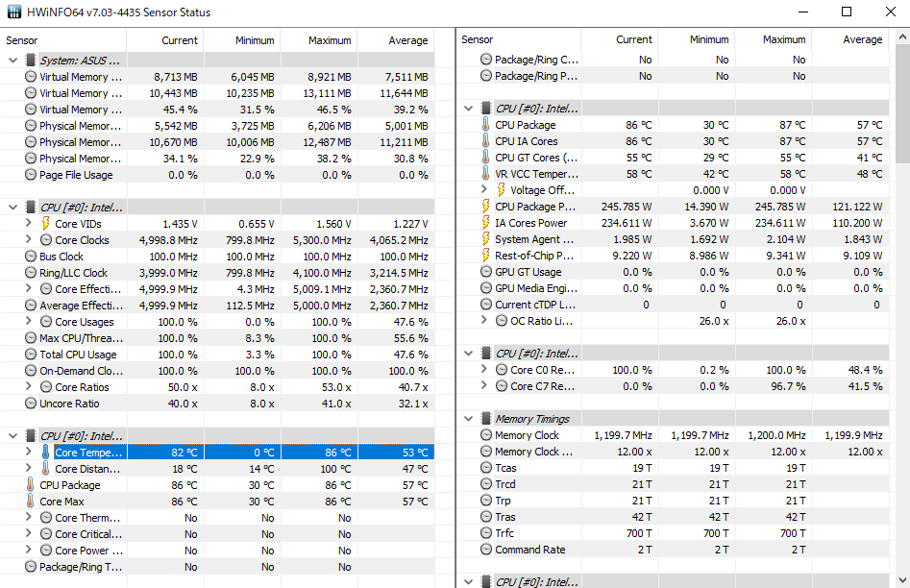Select the Command Rate row
This screenshot has width=910, height=588.
coord(674,550)
